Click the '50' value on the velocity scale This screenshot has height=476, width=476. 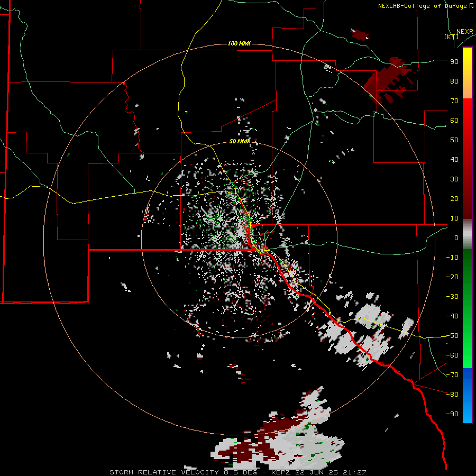click(x=454, y=140)
